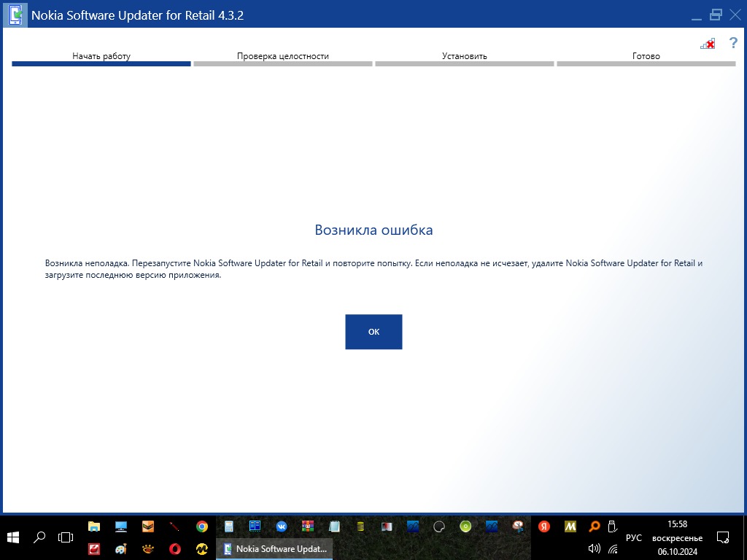Click Nokia Software Updater taskbar button
The width and height of the screenshot is (747, 560).
coord(274,548)
